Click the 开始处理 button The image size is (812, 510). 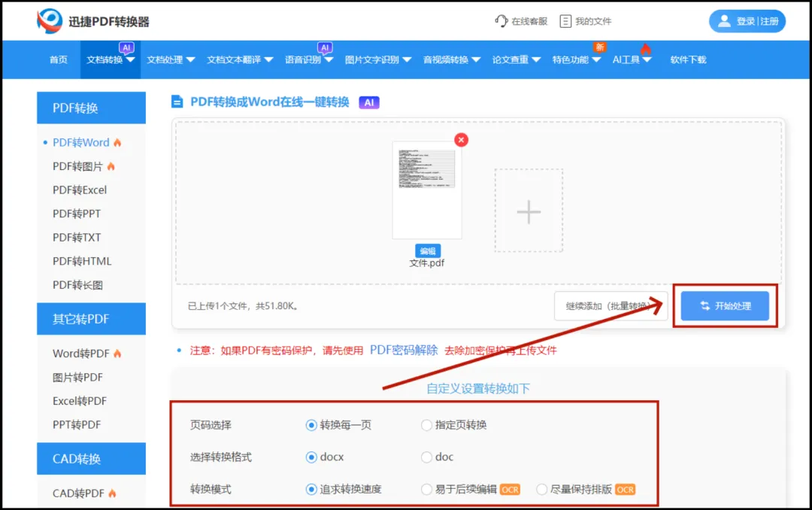pos(725,306)
